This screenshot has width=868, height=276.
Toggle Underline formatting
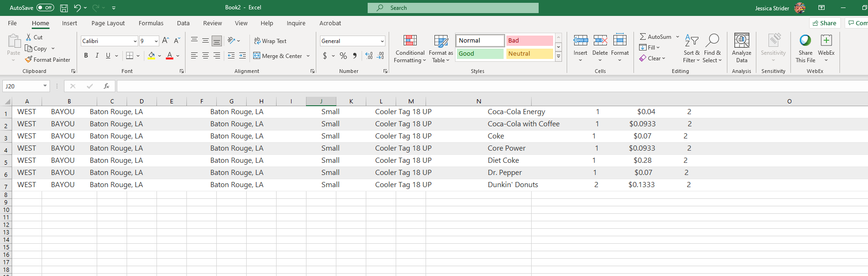(x=108, y=56)
